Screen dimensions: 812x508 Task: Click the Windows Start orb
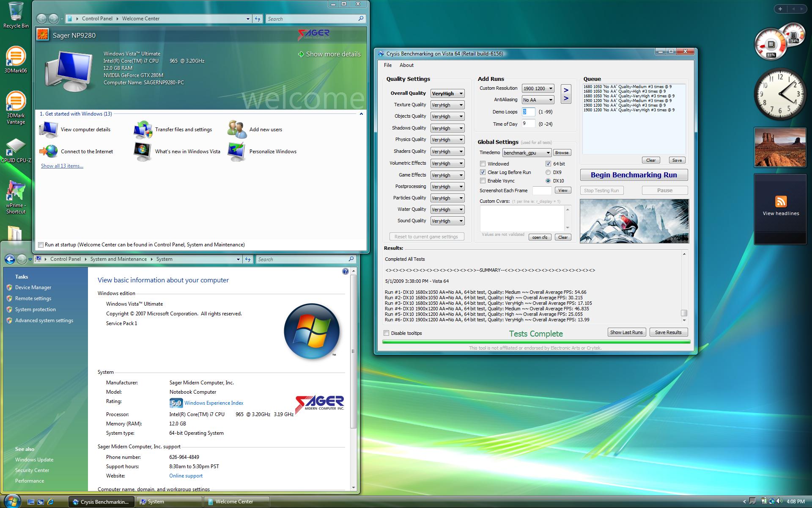(x=12, y=501)
